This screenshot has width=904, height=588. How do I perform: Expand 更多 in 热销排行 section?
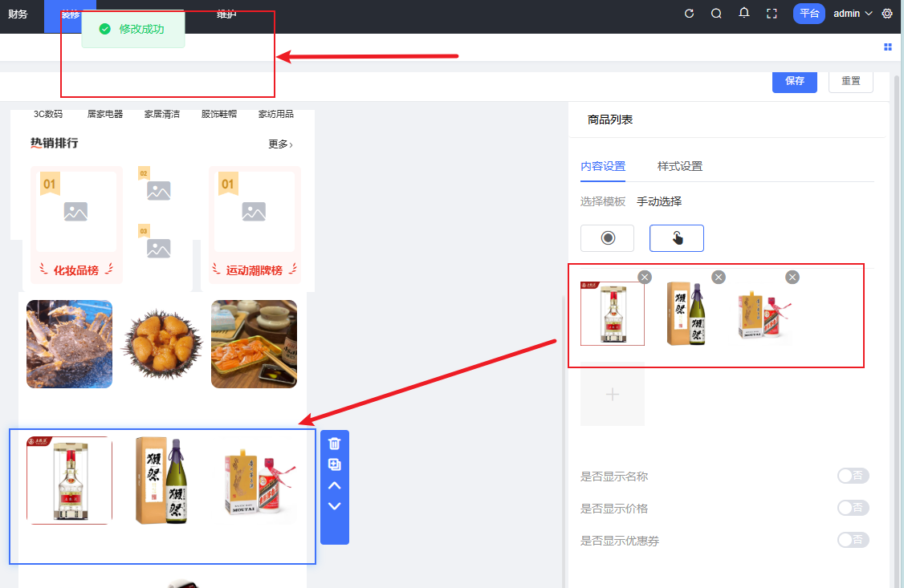click(x=281, y=144)
